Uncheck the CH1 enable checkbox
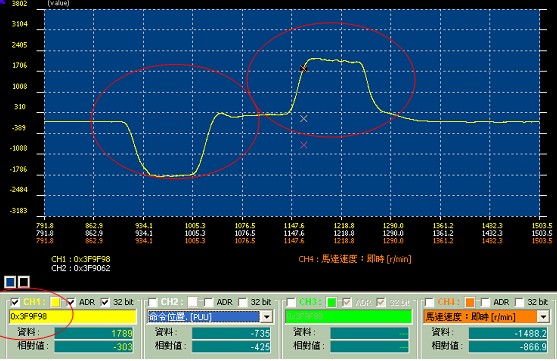557x361 pixels. click(x=15, y=302)
